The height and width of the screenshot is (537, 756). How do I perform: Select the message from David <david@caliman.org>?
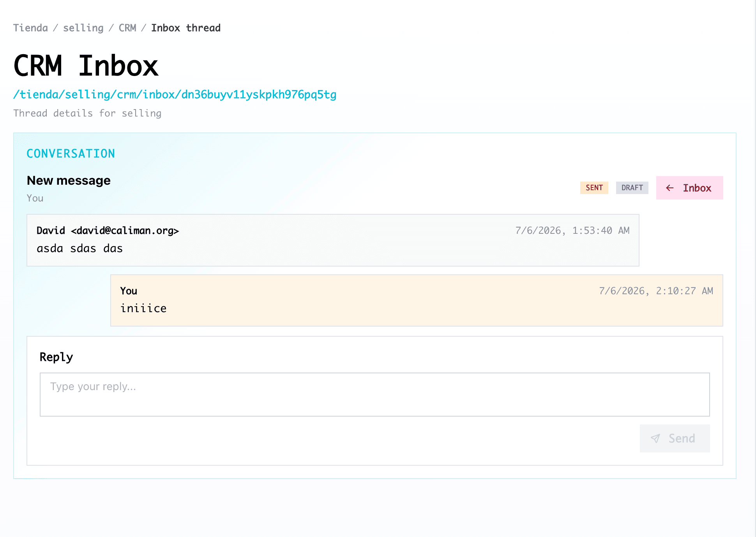(x=333, y=240)
